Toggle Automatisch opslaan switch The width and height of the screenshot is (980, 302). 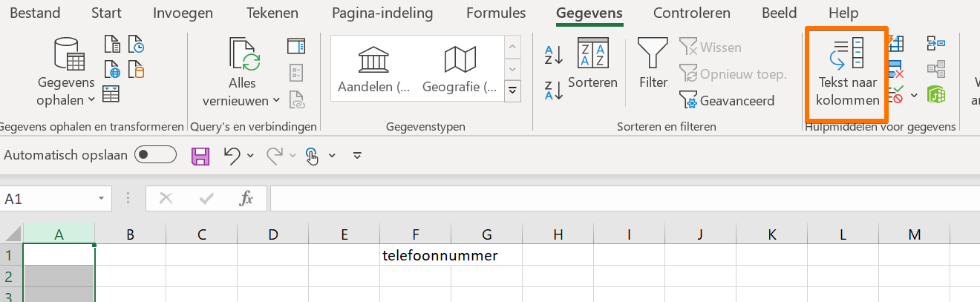(x=155, y=155)
